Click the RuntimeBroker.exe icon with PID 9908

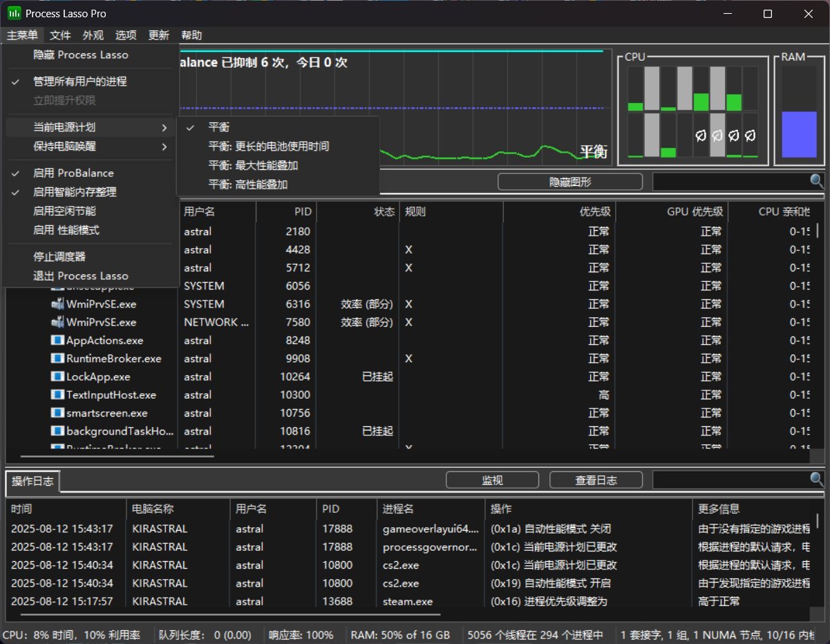click(x=57, y=359)
